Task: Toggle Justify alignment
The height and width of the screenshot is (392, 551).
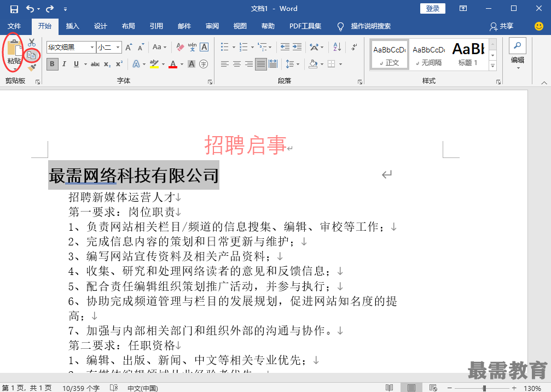Action: 261,64
